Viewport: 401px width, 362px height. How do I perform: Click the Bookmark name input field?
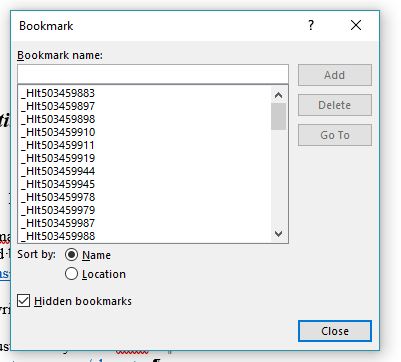(x=153, y=74)
